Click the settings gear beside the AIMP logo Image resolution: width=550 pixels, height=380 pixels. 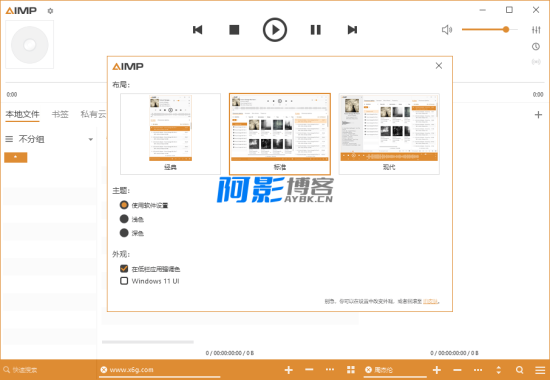[50, 11]
